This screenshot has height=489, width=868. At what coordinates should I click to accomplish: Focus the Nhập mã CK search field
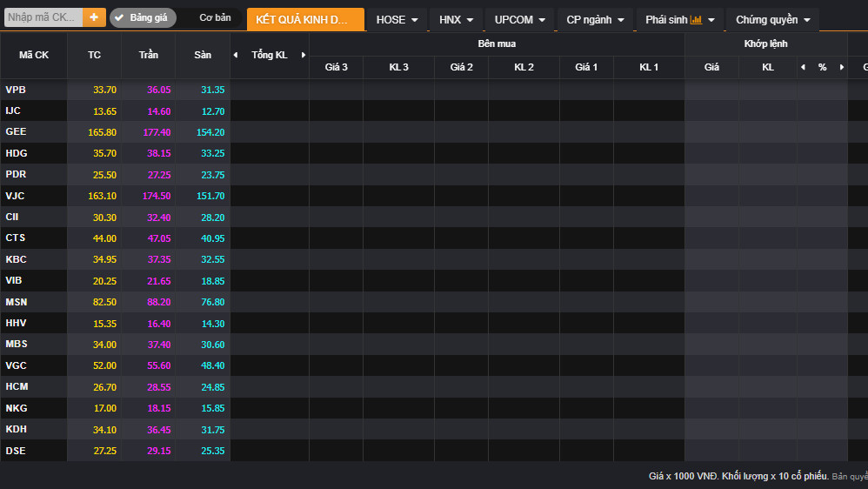(x=43, y=17)
